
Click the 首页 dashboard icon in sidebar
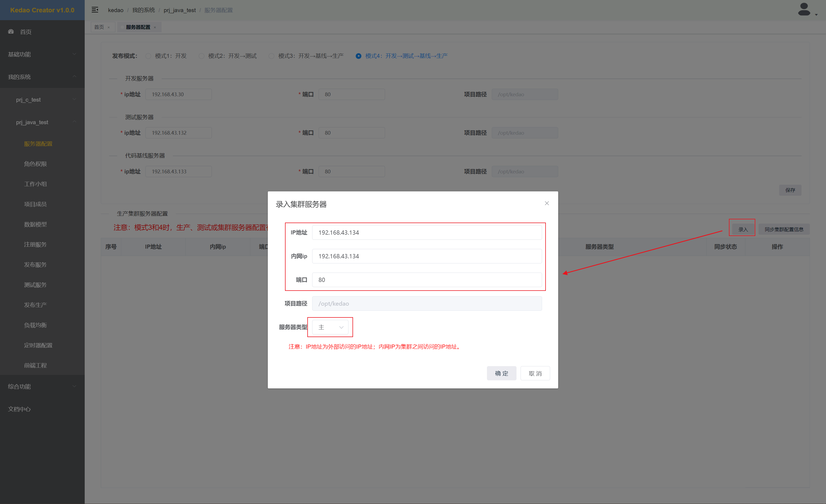[11, 31]
